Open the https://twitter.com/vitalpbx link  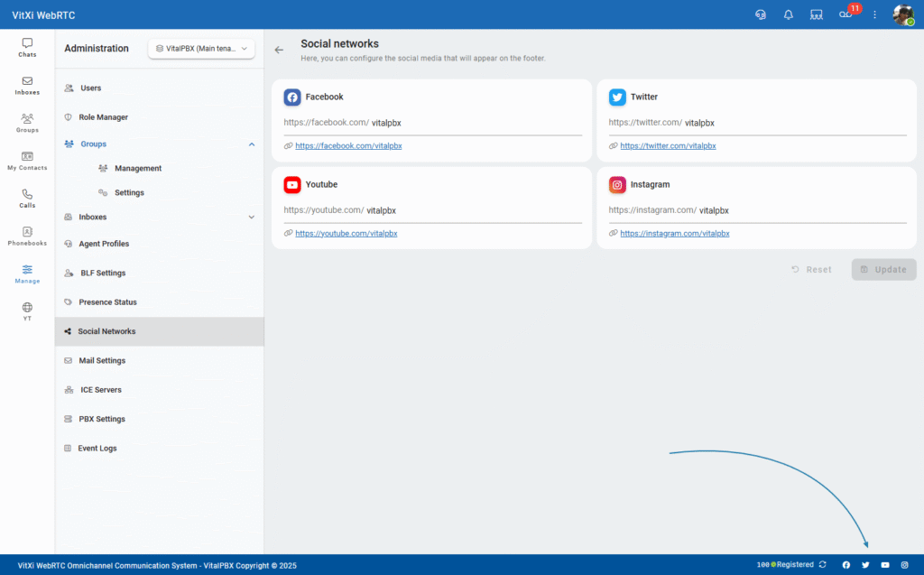point(668,145)
